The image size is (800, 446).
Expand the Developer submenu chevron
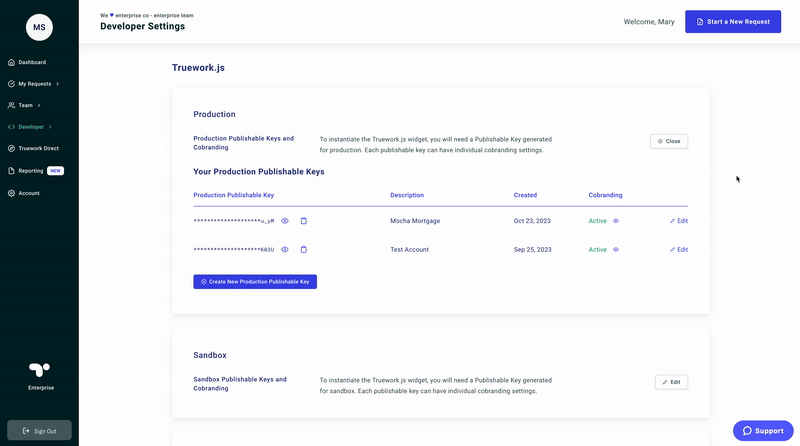[x=50, y=127]
